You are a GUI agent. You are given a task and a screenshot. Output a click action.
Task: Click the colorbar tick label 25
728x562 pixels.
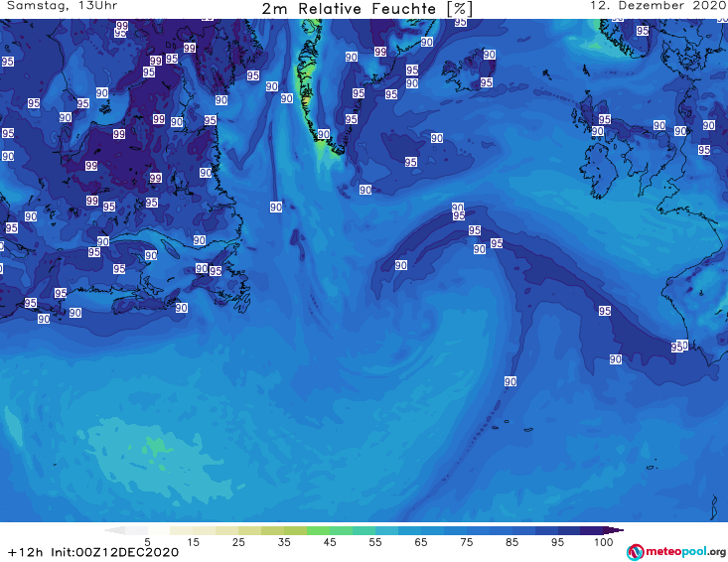click(238, 542)
